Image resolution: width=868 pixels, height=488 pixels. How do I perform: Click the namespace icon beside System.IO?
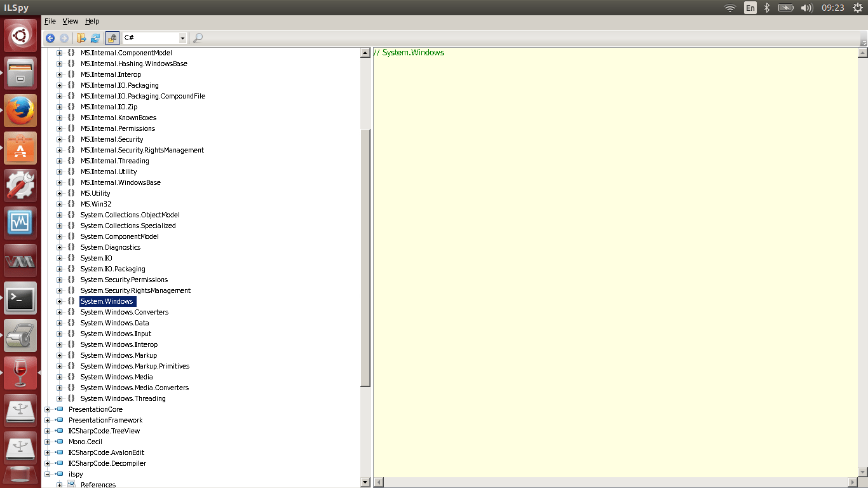coord(71,258)
